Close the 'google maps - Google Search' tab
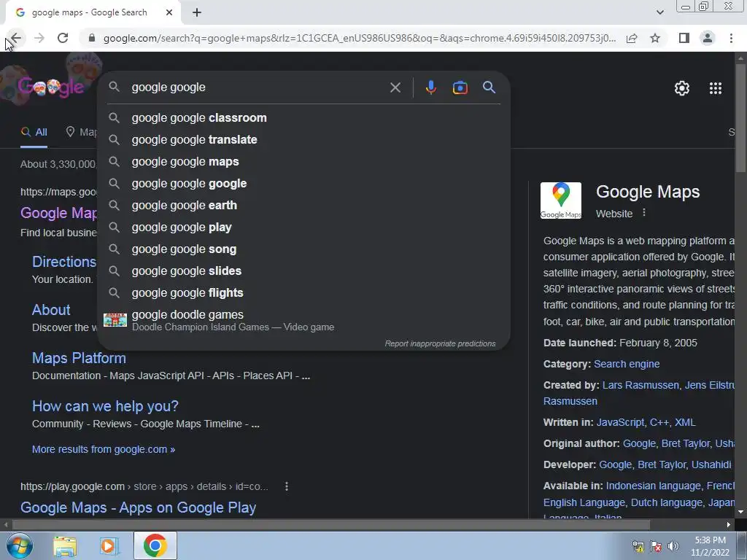This screenshot has height=560, width=747. click(169, 13)
